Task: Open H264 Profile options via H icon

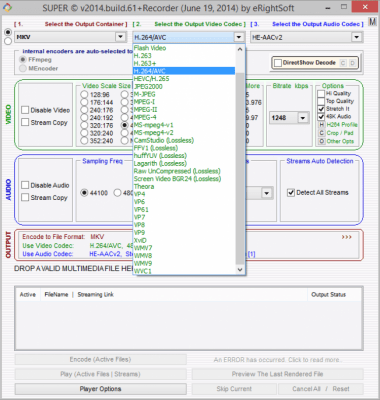Action: point(321,125)
